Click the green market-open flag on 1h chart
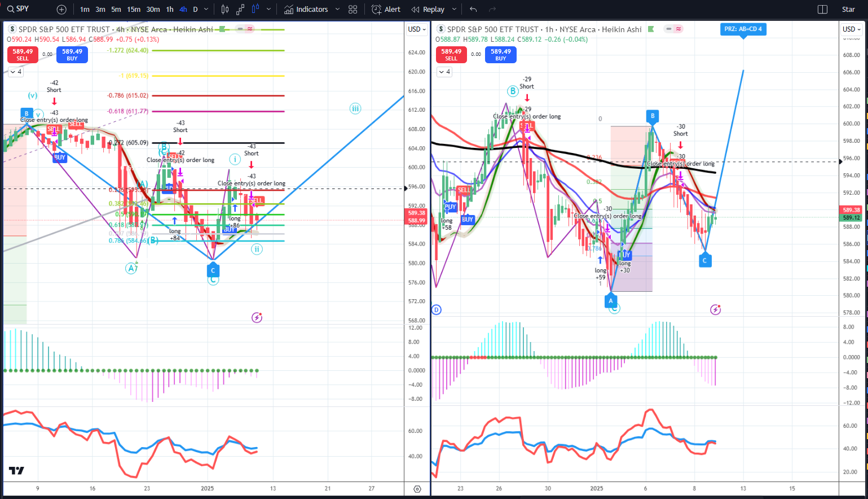This screenshot has height=499, width=868. point(651,29)
